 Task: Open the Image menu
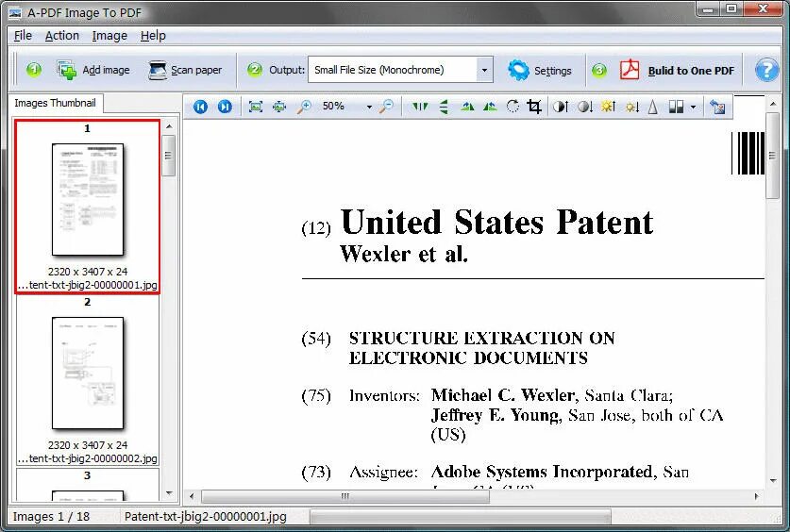click(109, 36)
